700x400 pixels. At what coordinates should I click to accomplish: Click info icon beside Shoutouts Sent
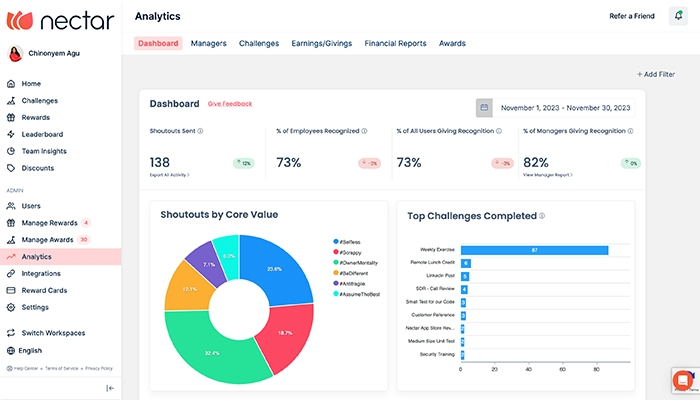pos(200,131)
